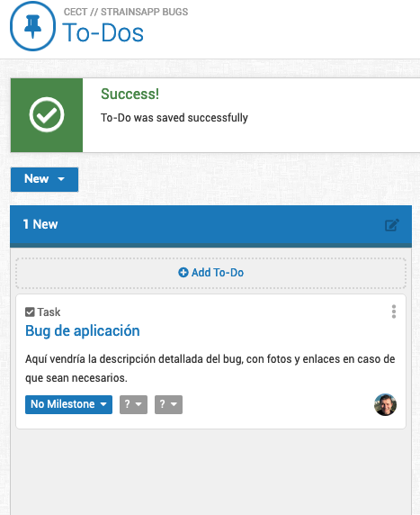Click the Task type label
The width and height of the screenshot is (420, 515).
pyautogui.click(x=49, y=312)
